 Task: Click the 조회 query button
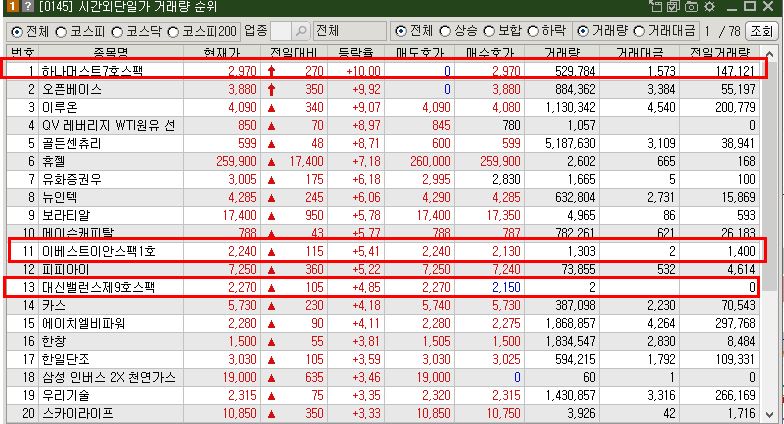tap(762, 31)
